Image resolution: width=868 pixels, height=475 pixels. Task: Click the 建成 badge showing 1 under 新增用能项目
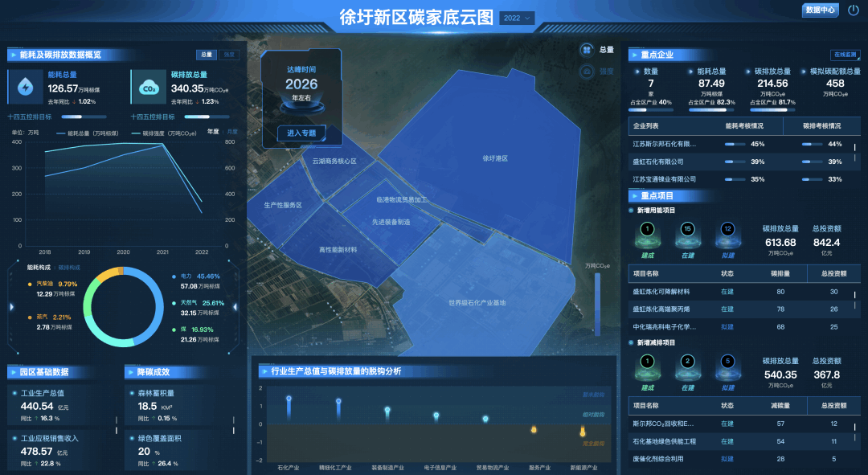[648, 230]
